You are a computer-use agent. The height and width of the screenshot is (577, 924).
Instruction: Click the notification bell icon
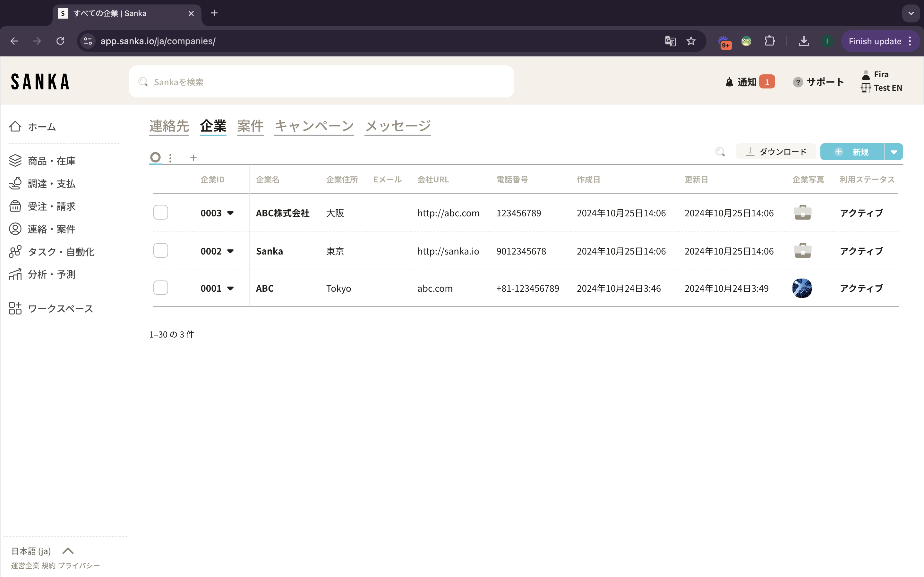[729, 82]
